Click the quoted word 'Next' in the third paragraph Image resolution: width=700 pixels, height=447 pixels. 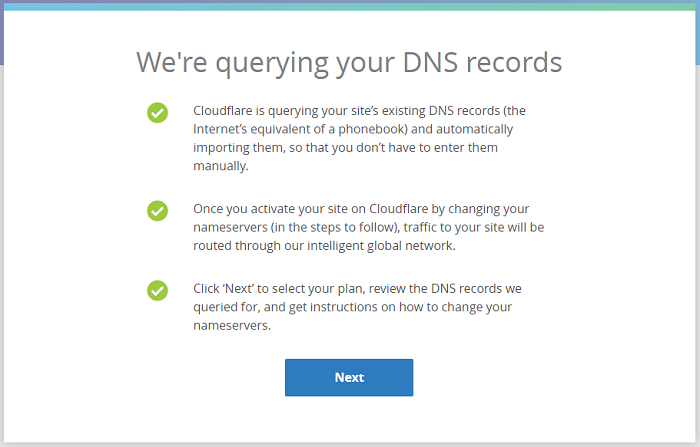(x=238, y=289)
